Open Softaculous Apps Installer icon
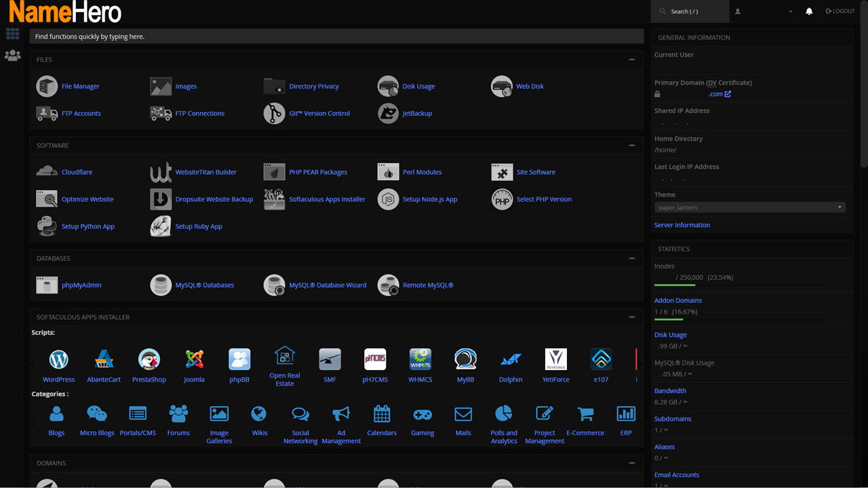The width and height of the screenshot is (868, 488). coord(275,199)
